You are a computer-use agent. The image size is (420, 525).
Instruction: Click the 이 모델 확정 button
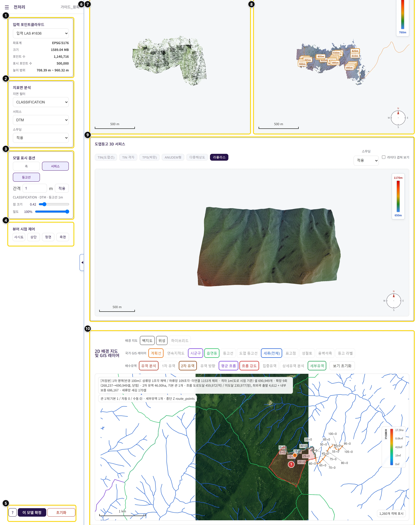[x=32, y=512]
